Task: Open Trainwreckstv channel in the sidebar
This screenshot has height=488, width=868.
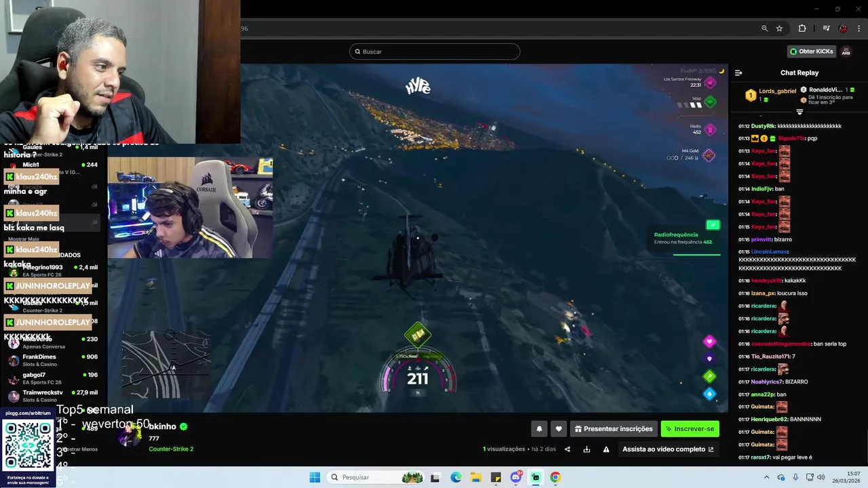Action: [54, 396]
